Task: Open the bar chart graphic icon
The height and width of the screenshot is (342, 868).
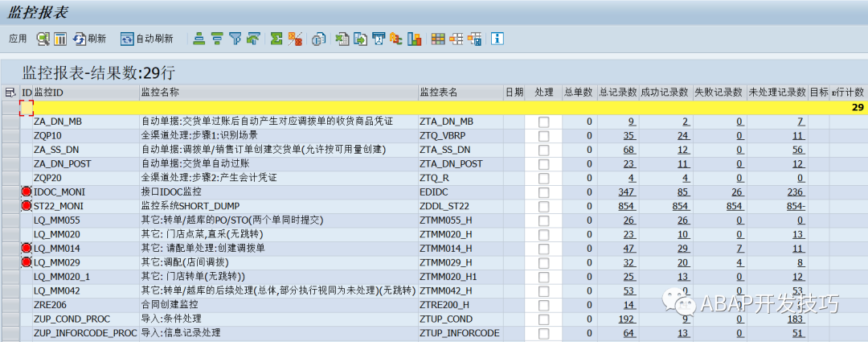Action: pyautogui.click(x=414, y=39)
